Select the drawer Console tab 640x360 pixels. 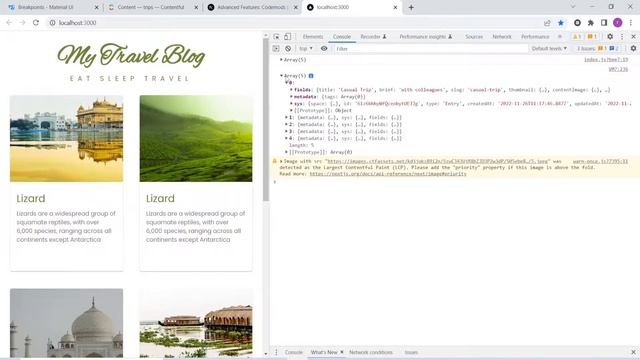pyautogui.click(x=293, y=352)
